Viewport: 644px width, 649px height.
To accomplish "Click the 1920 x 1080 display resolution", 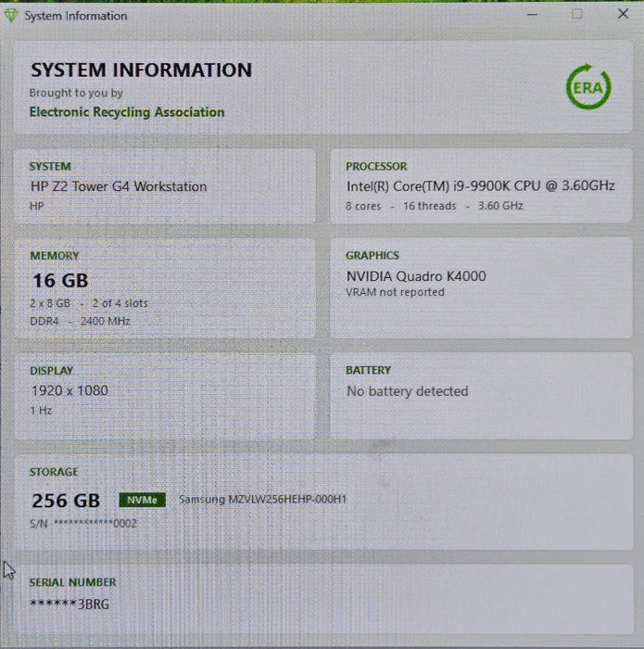I will 69,390.
